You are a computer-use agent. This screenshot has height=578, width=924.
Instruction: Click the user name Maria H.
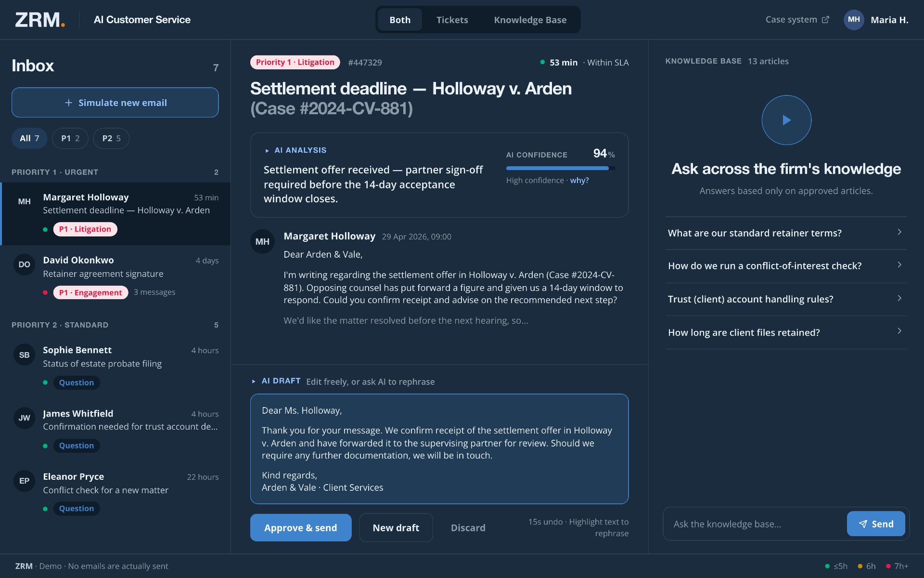[x=889, y=20]
